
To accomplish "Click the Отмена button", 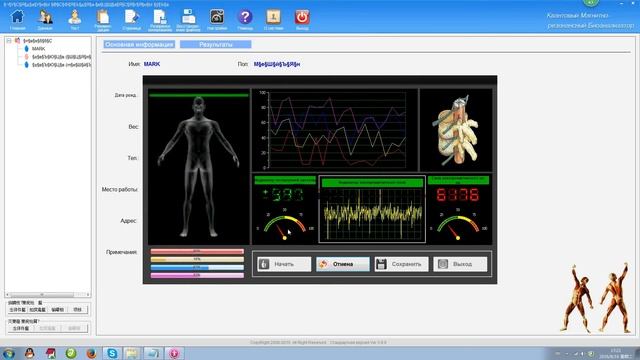I will click(x=342, y=264).
